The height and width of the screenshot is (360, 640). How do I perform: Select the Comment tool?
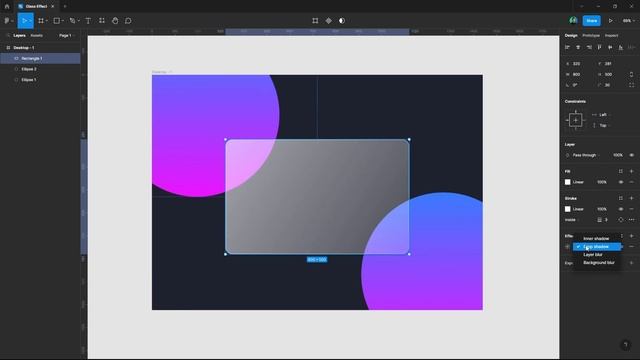point(128,20)
